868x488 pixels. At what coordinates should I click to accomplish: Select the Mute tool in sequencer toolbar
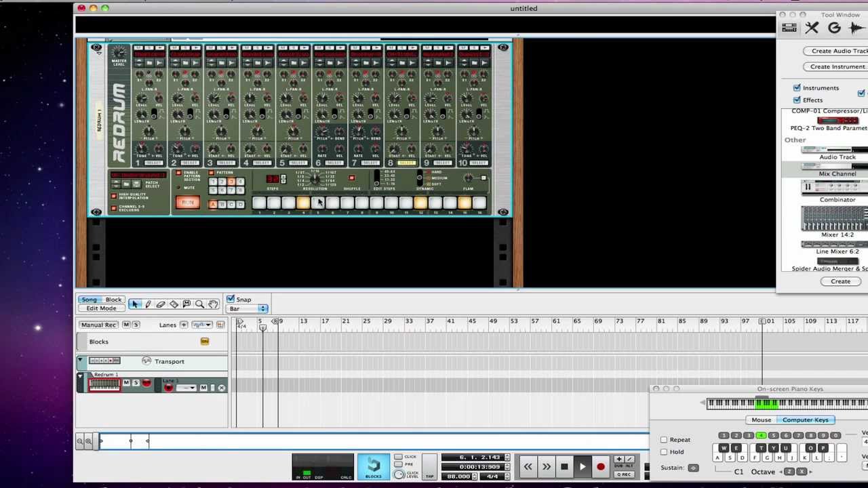(186, 304)
